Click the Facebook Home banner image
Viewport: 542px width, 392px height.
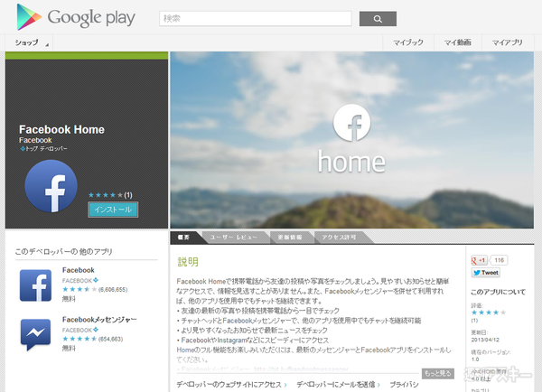click(x=352, y=140)
